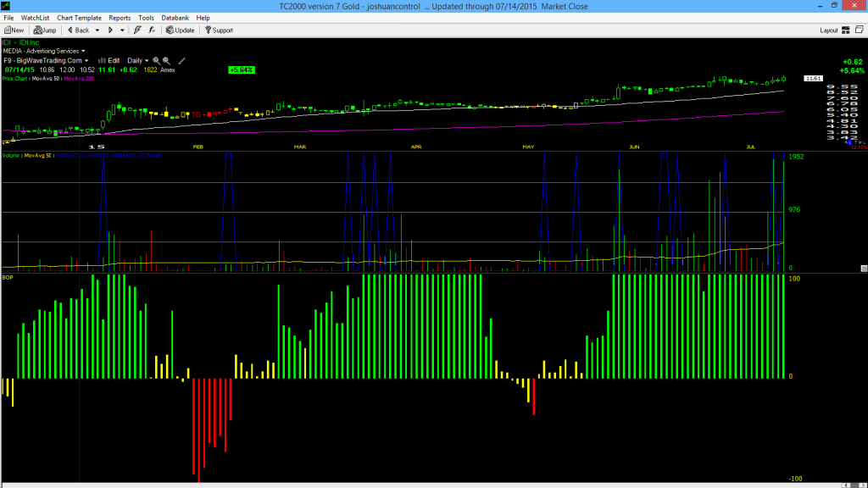Open the F9 - BigWaveTrading.Com template dropdown
Screen dimensions: 868x488
tap(46, 61)
